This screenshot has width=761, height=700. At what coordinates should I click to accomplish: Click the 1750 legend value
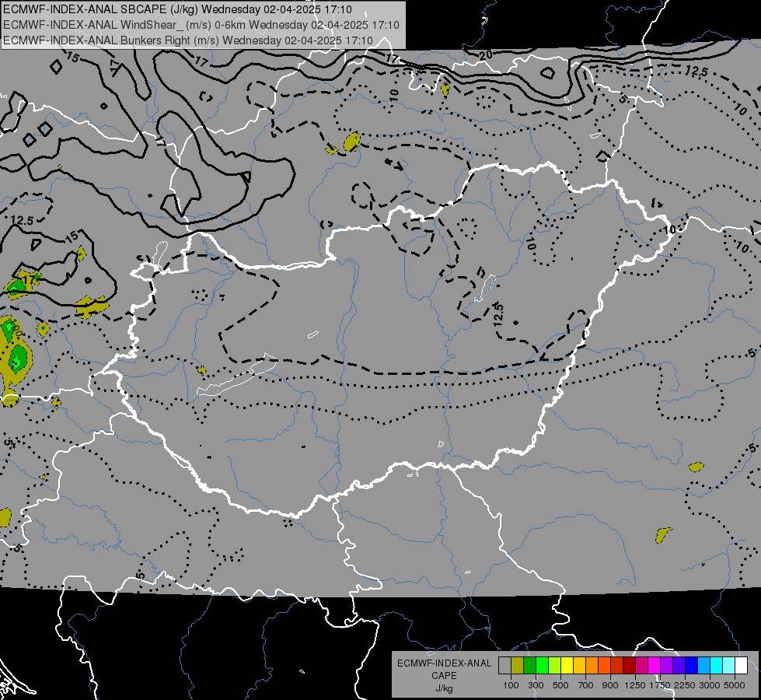click(661, 685)
